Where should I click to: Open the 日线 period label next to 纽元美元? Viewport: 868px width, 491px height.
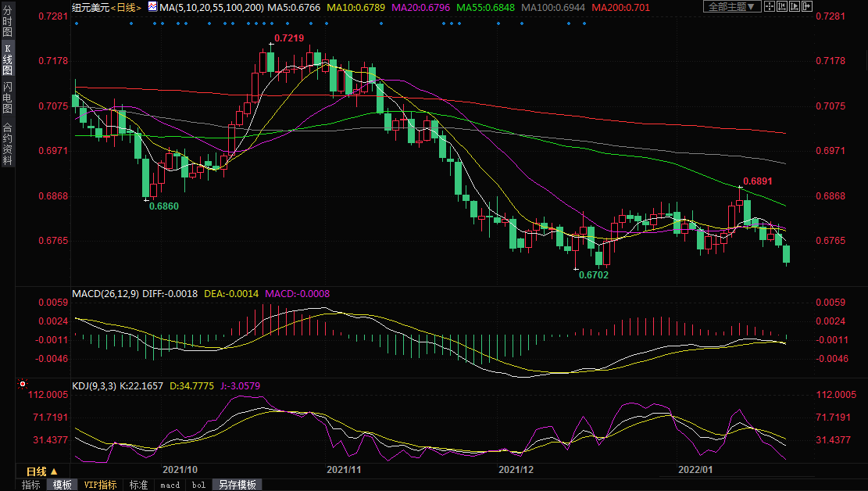(x=125, y=7)
